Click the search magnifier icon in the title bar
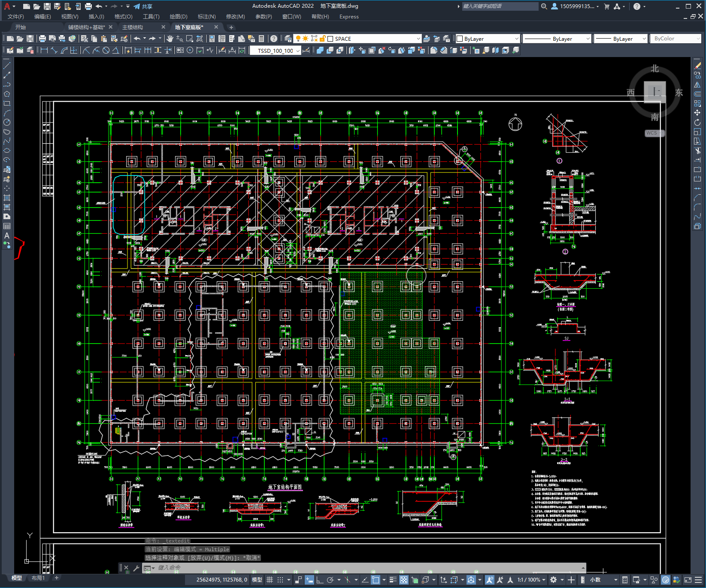Image resolution: width=706 pixels, height=588 pixels. [x=544, y=6]
